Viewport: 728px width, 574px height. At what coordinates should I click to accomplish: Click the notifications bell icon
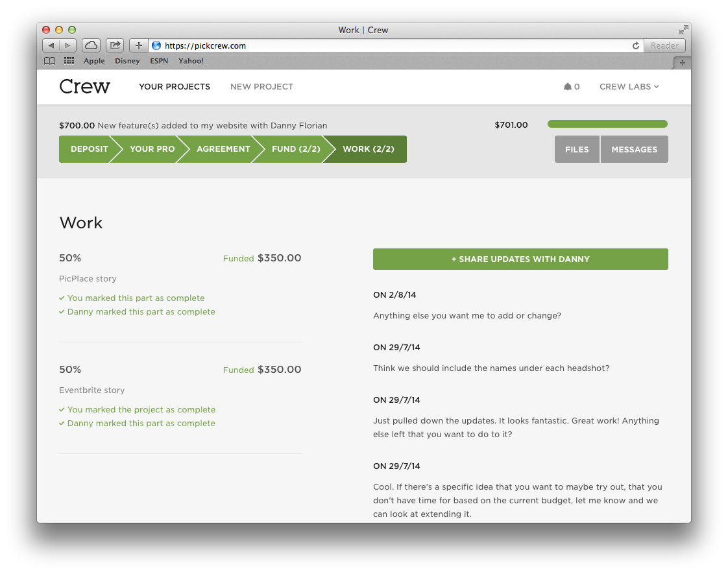pyautogui.click(x=567, y=87)
